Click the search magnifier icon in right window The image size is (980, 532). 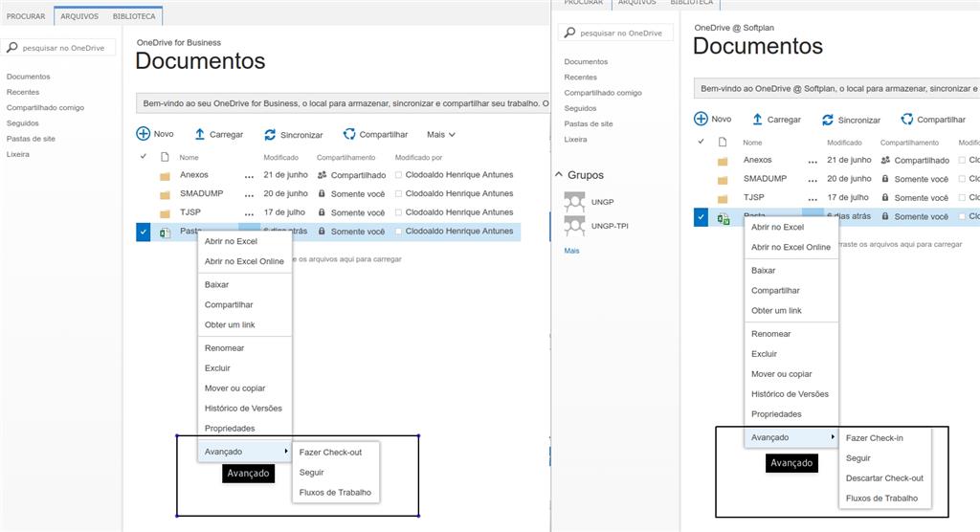tap(569, 32)
